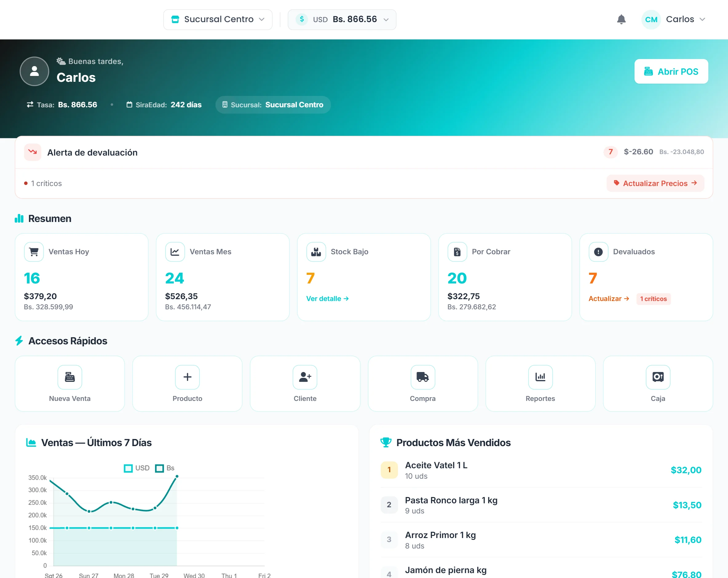Screen dimensions: 728x578
Task: Toggle the Bs series in chart legend
Action: click(x=164, y=468)
